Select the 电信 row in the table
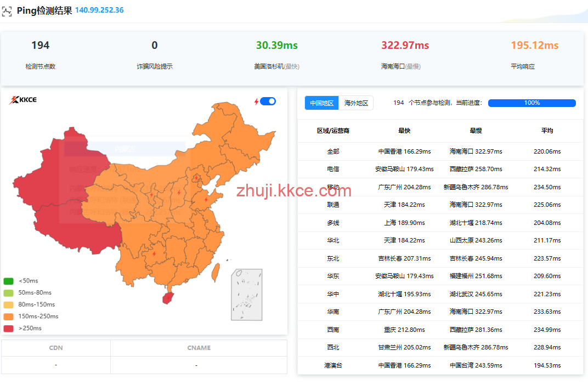 [x=333, y=170]
